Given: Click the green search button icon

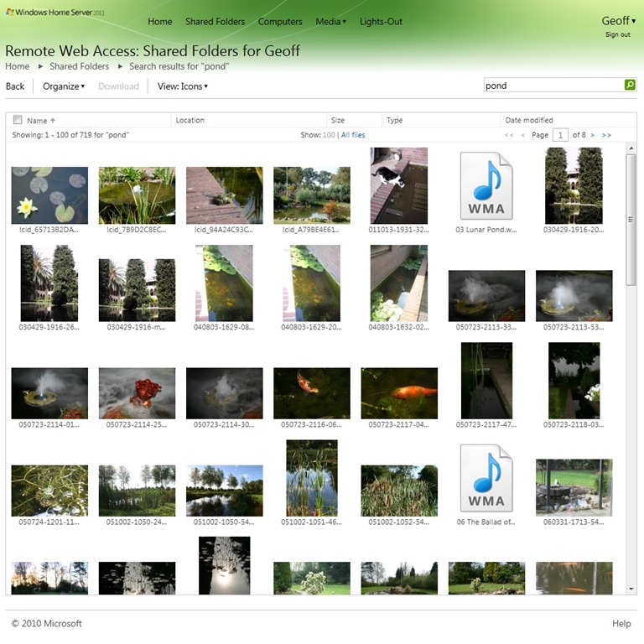Looking at the screenshot, I should click(630, 86).
